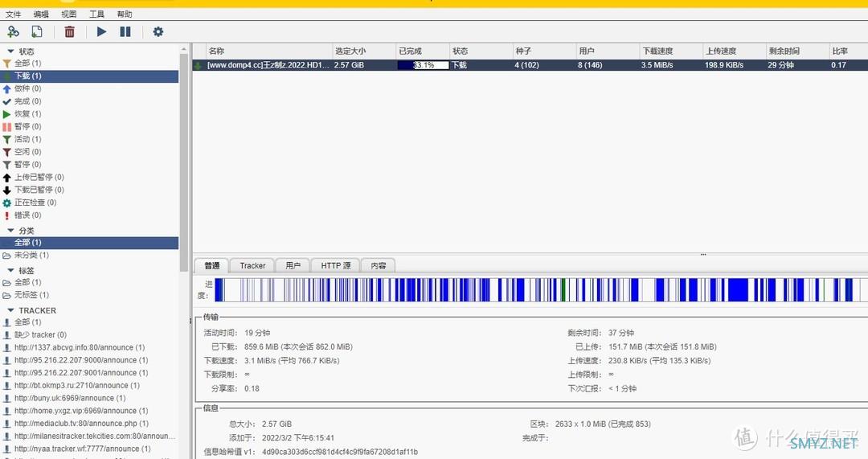Click the 33.1% progress bar of torrent

(423, 65)
